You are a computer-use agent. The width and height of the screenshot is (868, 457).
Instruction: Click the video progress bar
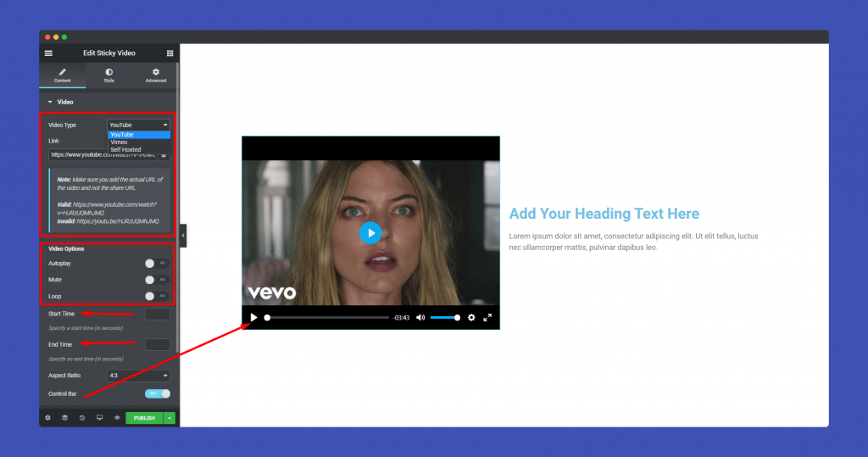coord(327,318)
